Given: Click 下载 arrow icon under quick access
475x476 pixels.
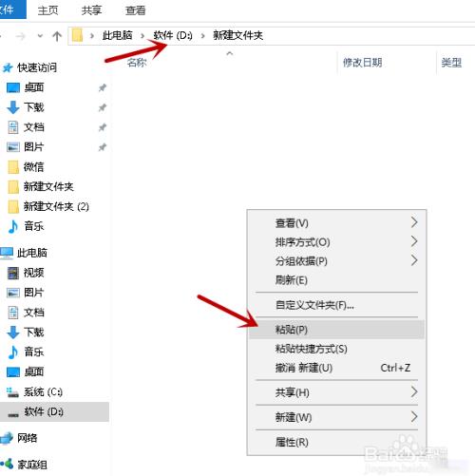Looking at the screenshot, I should point(13,107).
